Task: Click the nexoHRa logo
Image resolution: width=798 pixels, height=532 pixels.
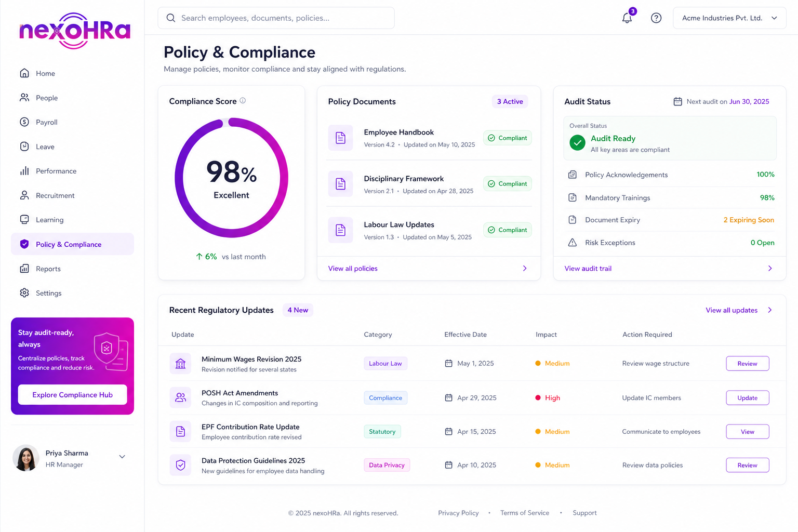Action: (x=74, y=31)
